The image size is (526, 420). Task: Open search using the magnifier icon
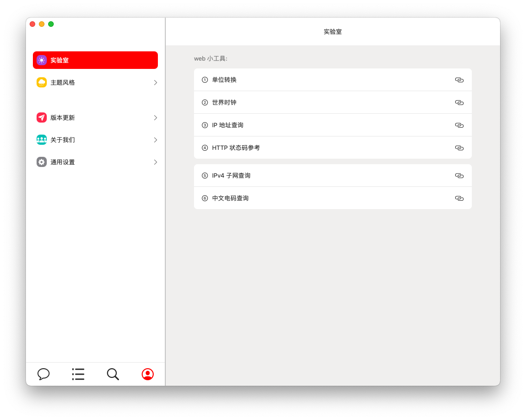click(113, 374)
